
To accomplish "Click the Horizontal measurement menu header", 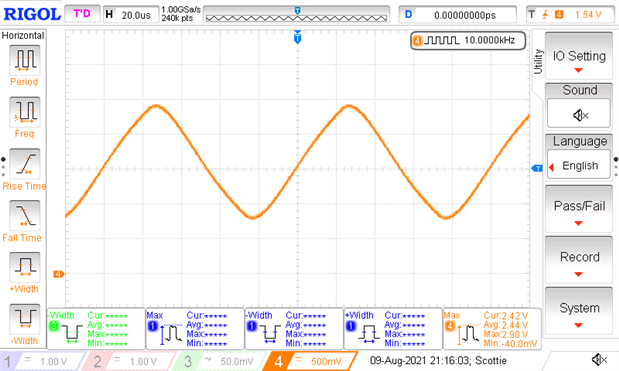I will pos(23,36).
